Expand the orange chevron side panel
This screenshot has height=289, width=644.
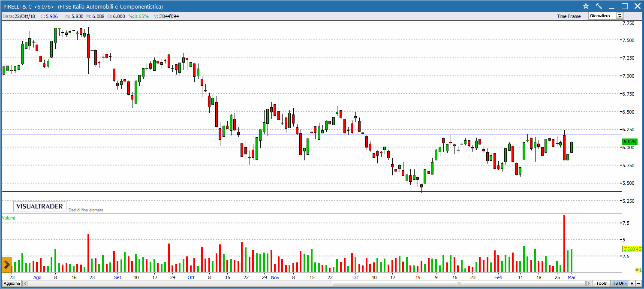tap(6, 265)
